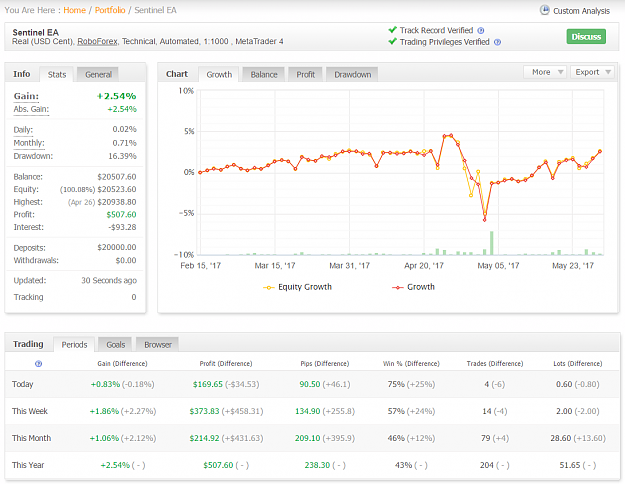Click the Custom Analysis link text
This screenshot has width=625, height=484.
(581, 11)
